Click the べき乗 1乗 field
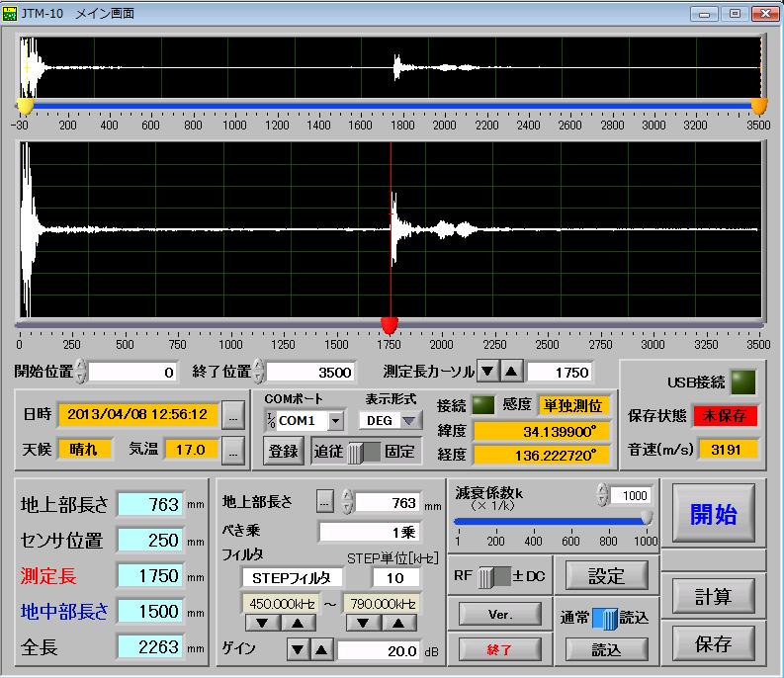The width and height of the screenshot is (784, 678). coord(369,532)
